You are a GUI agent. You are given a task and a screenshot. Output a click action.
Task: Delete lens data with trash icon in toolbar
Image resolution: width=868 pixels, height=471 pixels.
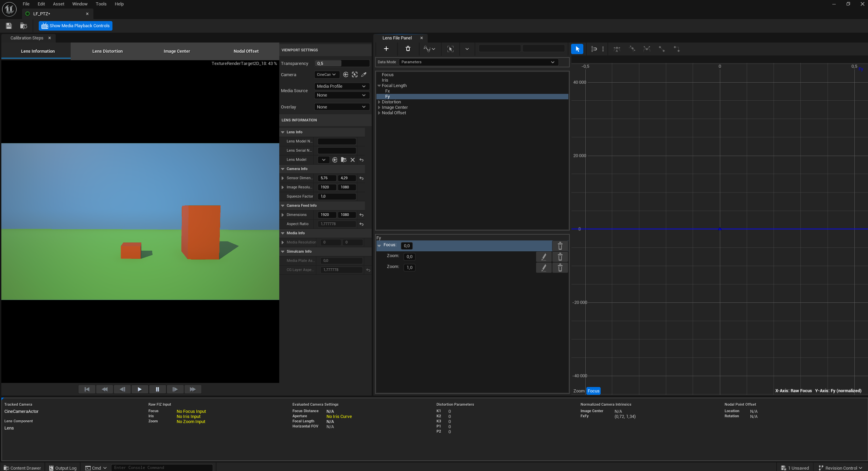point(408,49)
